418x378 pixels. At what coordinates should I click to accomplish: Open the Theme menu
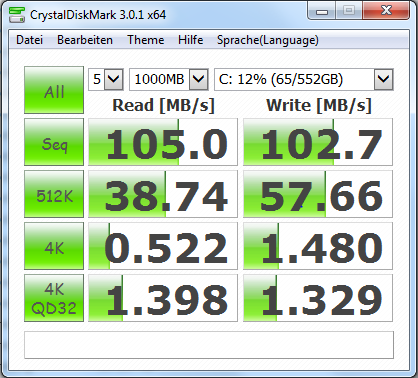[x=146, y=40]
